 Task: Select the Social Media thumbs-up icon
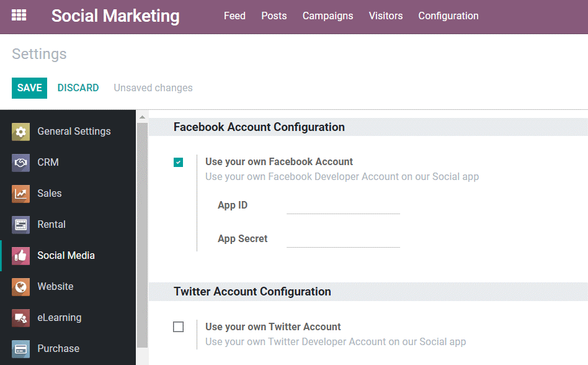tap(20, 256)
